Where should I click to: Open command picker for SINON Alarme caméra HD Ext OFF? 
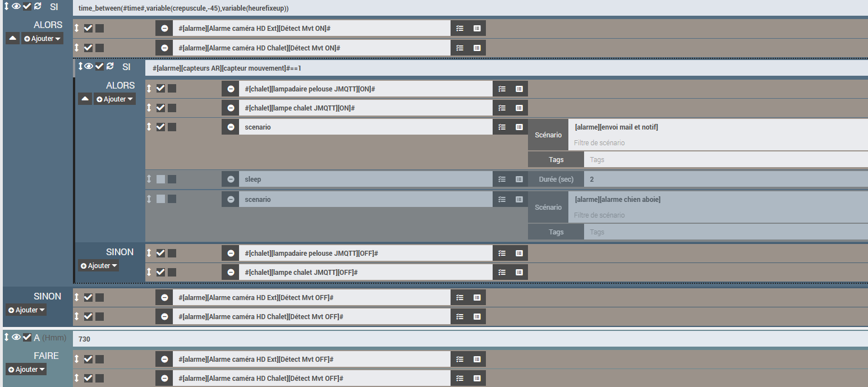[x=477, y=297]
